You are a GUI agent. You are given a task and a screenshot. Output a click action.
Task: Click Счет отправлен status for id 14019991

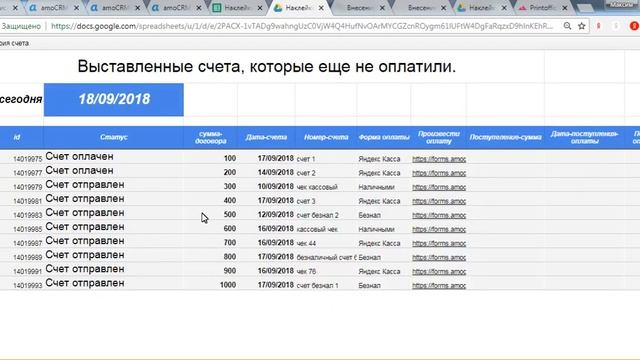pyautogui.click(x=85, y=269)
